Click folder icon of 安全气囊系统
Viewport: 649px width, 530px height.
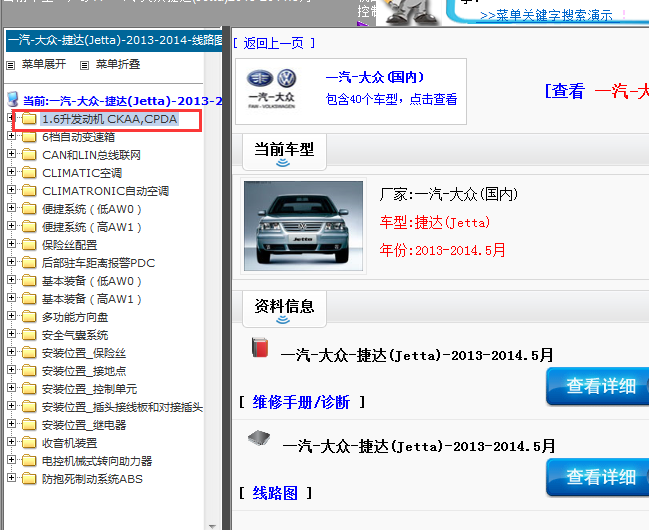[x=29, y=335]
